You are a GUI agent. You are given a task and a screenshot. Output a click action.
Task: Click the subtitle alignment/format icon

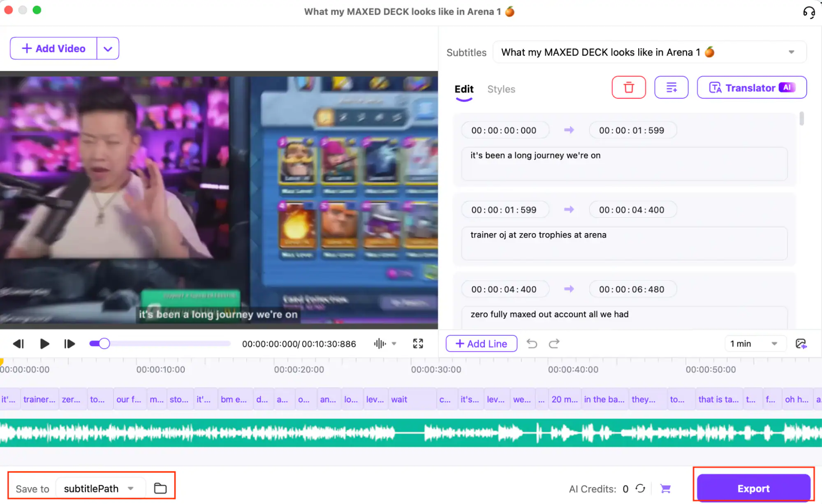(671, 88)
